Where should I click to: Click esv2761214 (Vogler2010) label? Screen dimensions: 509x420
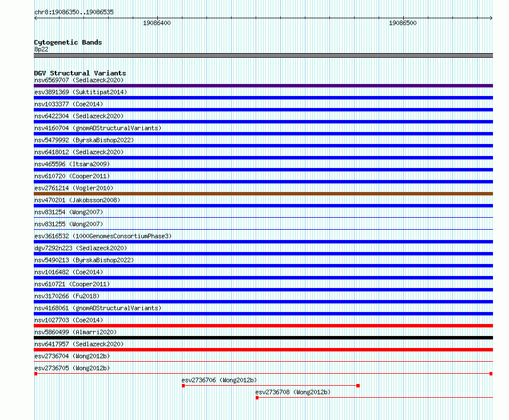coord(74,188)
